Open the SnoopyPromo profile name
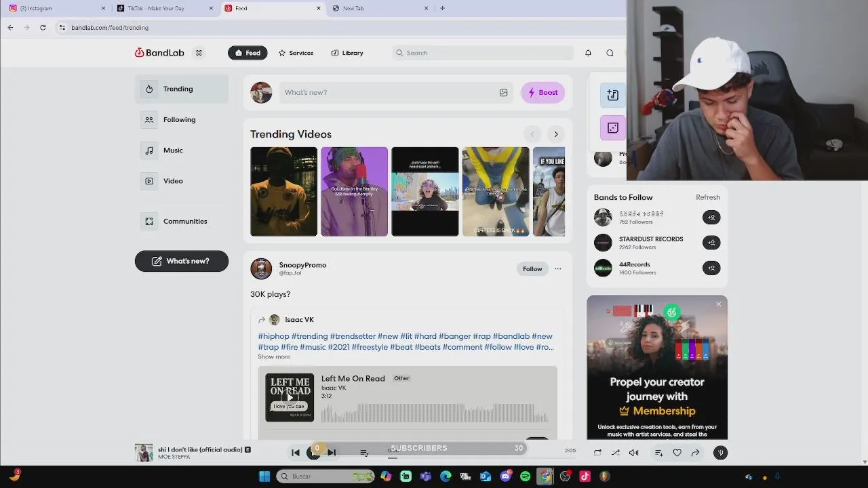This screenshot has width=868, height=488. [302, 265]
